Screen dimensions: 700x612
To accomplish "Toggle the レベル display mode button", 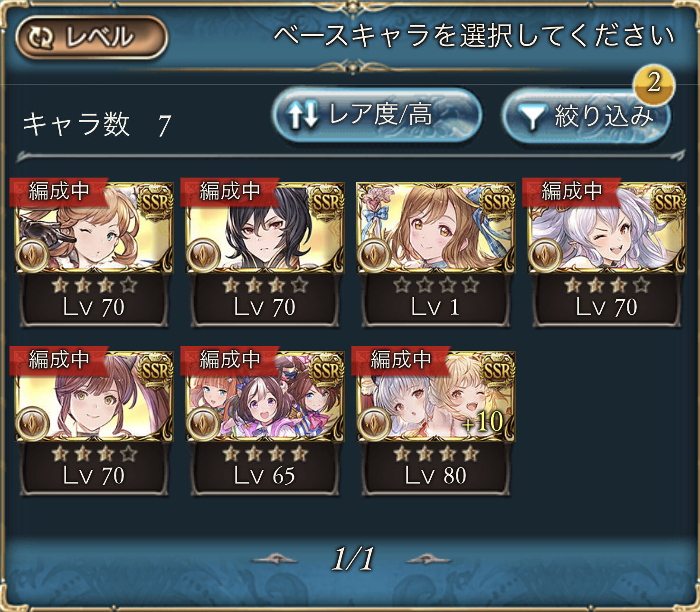I will pos(91,38).
